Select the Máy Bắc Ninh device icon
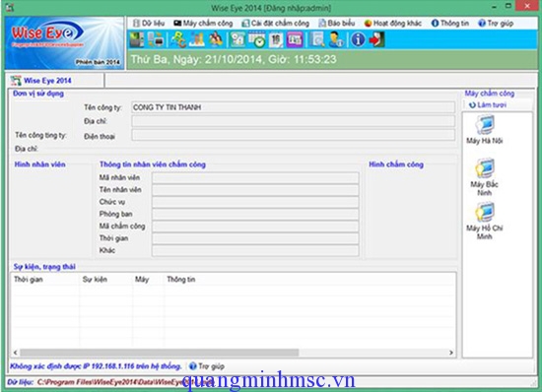The height and width of the screenshot is (392, 542). coord(485,177)
